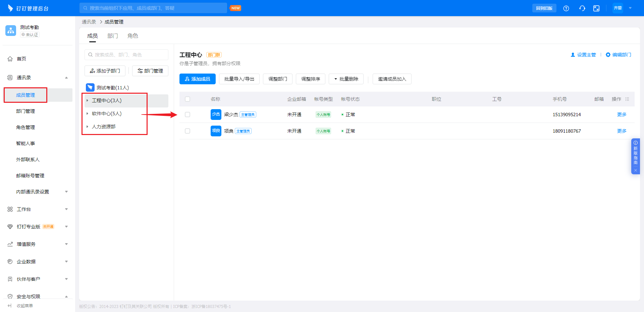Click the 调整排序 button
This screenshot has width=644, height=312.
point(311,79)
